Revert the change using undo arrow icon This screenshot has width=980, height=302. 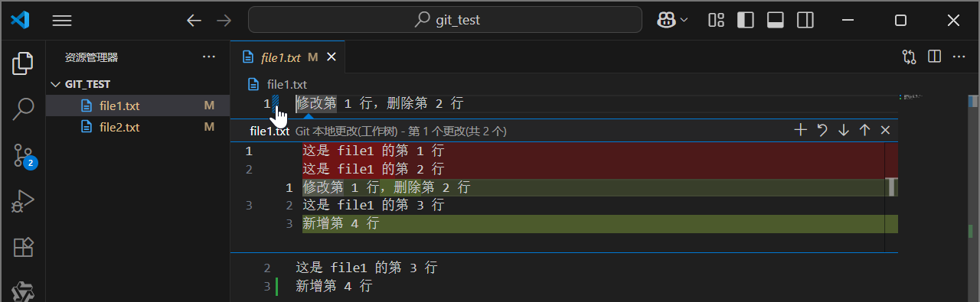tap(822, 130)
